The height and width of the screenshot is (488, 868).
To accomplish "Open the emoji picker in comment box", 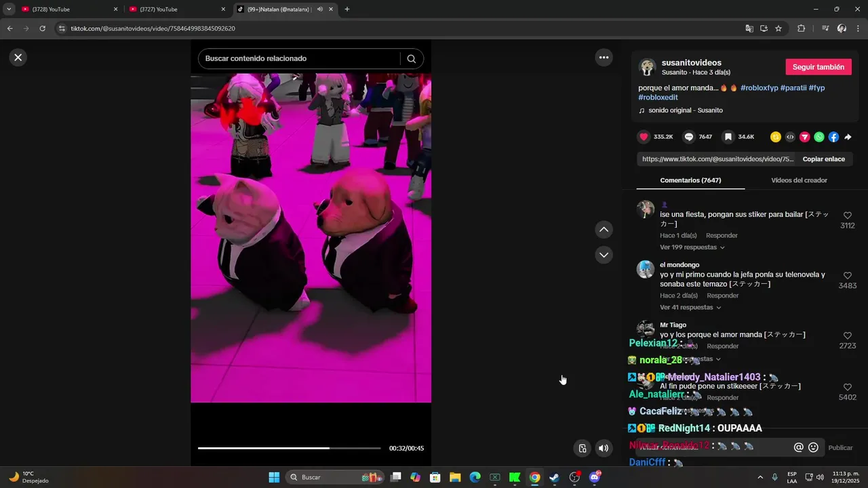I will click(x=813, y=447).
